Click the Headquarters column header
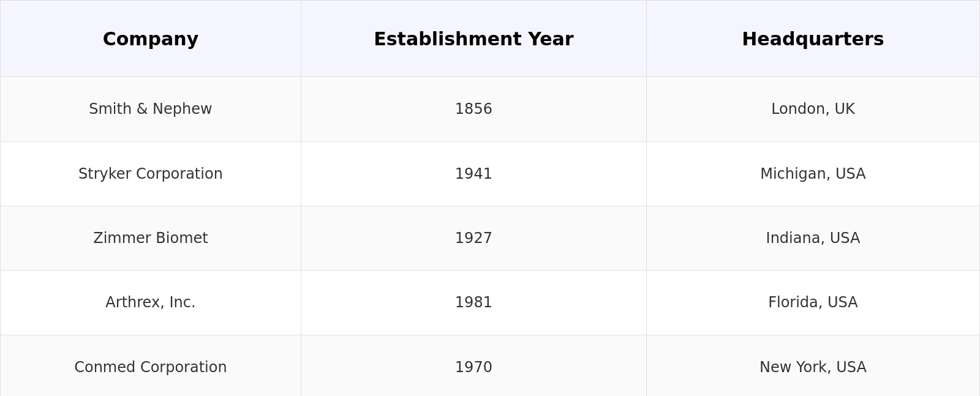The width and height of the screenshot is (980, 396). pyautogui.click(x=813, y=39)
